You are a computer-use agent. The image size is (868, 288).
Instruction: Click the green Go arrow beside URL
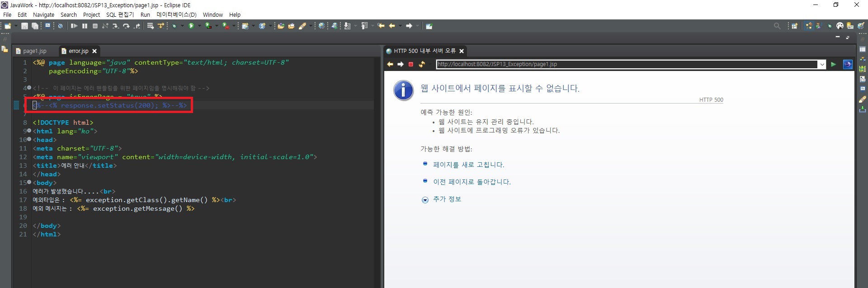click(x=834, y=64)
